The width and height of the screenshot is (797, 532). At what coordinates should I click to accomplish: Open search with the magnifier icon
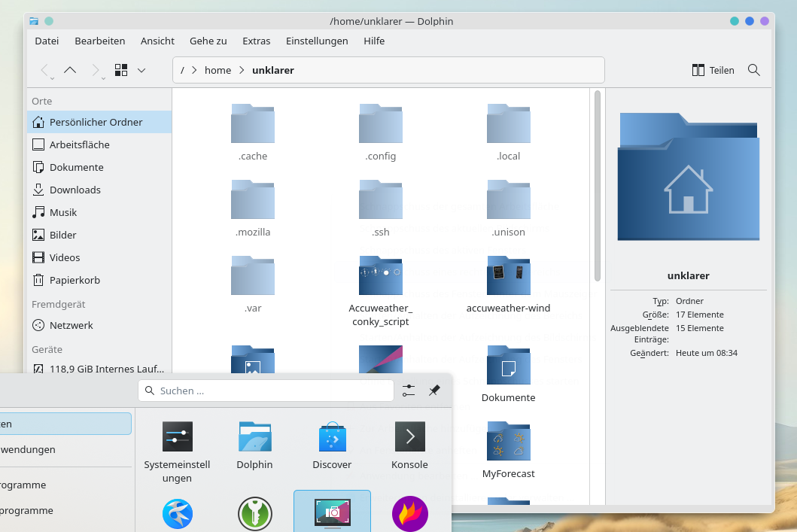pyautogui.click(x=754, y=70)
